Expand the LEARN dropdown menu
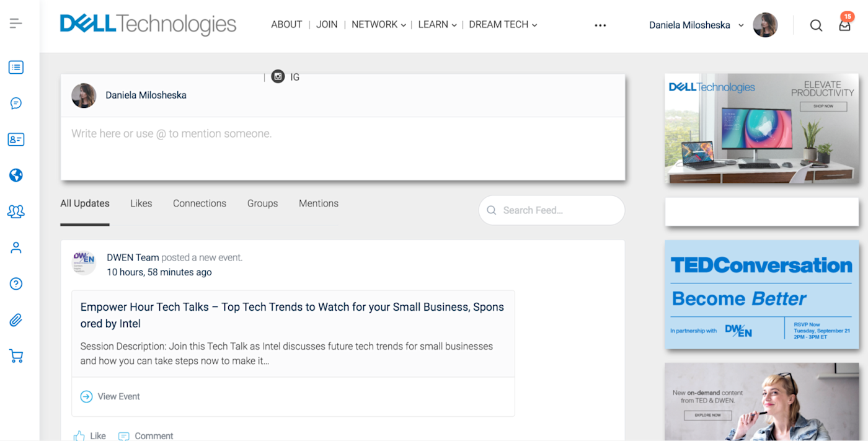Screen dimensions: 868x441 point(437,25)
